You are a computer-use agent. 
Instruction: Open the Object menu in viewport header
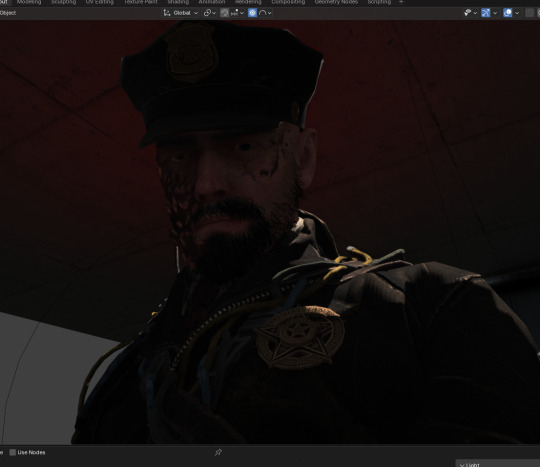coord(8,13)
